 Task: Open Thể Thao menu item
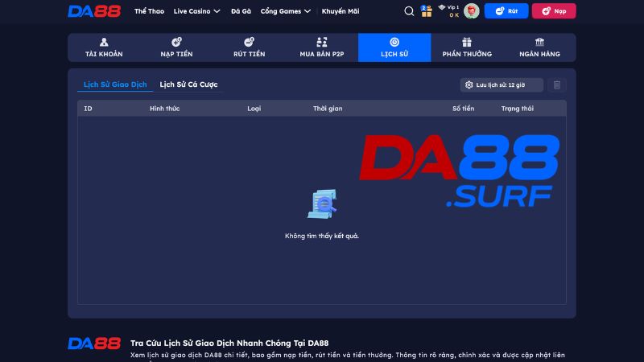tap(149, 11)
